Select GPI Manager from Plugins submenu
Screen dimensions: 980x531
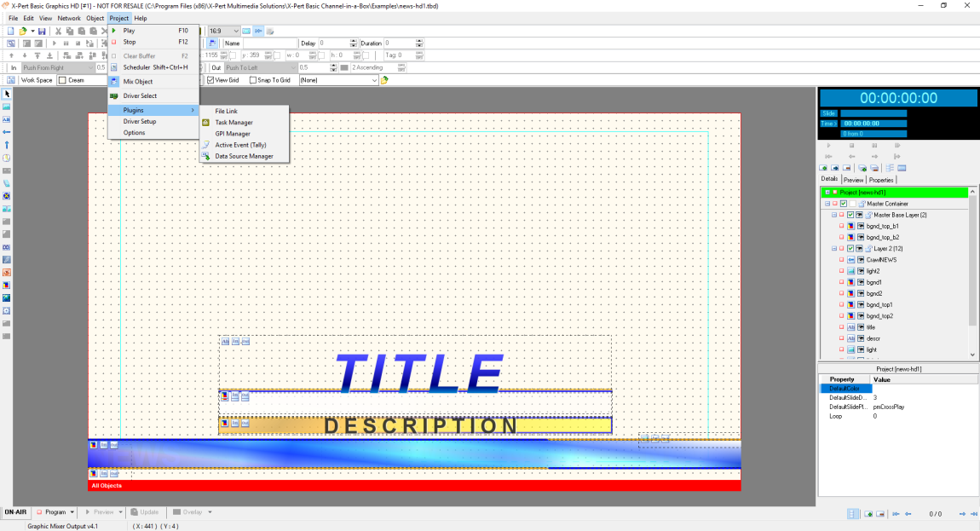tap(244, 134)
